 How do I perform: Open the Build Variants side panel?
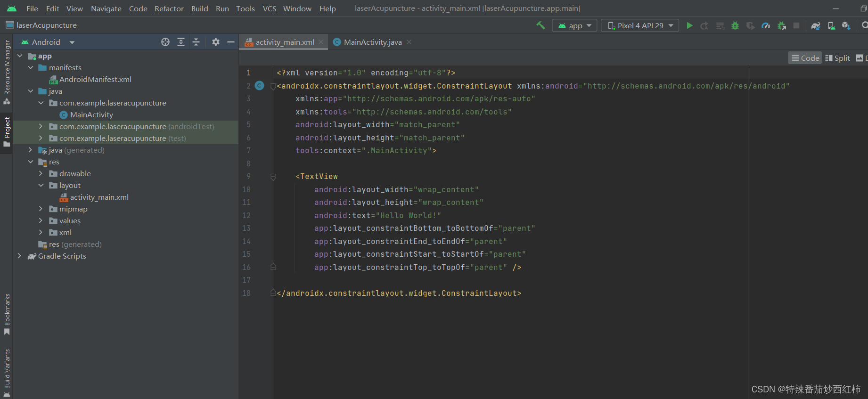tap(7, 373)
